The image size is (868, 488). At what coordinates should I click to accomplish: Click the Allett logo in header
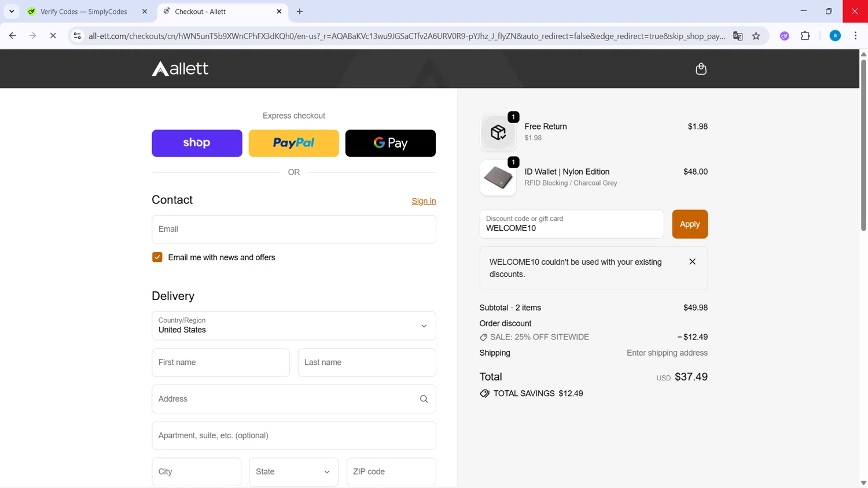[180, 69]
